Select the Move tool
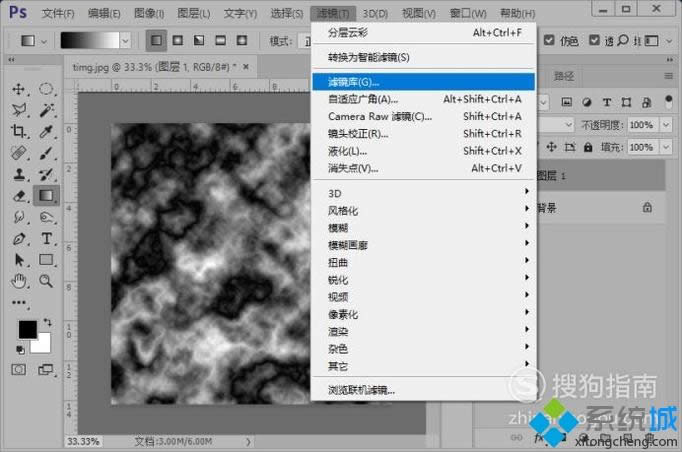The height and width of the screenshot is (452, 682). coord(19,89)
